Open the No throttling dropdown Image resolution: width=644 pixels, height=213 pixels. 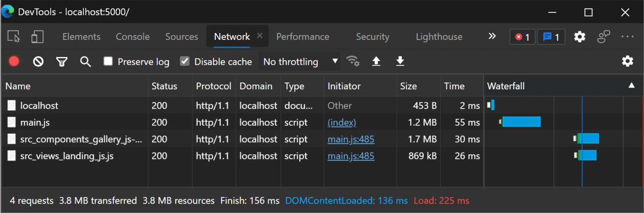coord(299,62)
